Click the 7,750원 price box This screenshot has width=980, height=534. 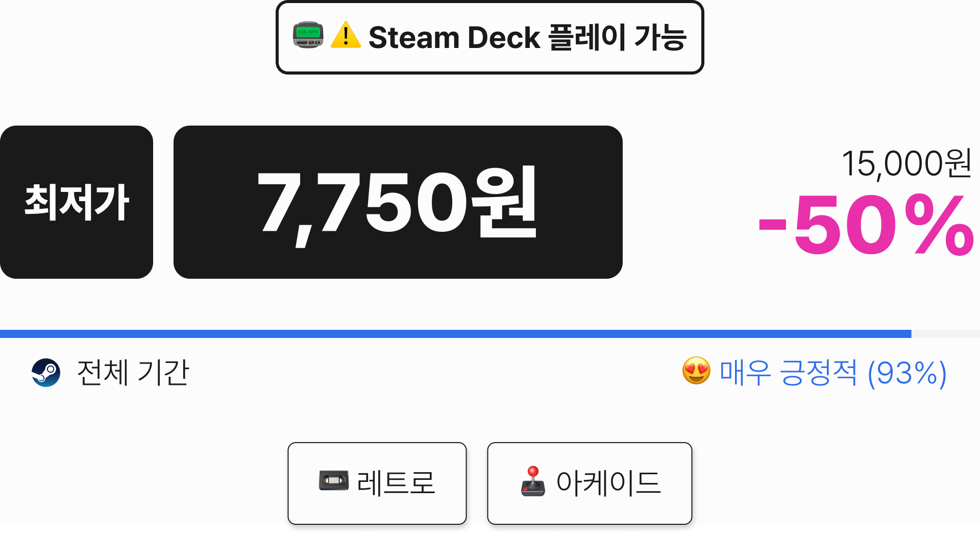point(398,202)
